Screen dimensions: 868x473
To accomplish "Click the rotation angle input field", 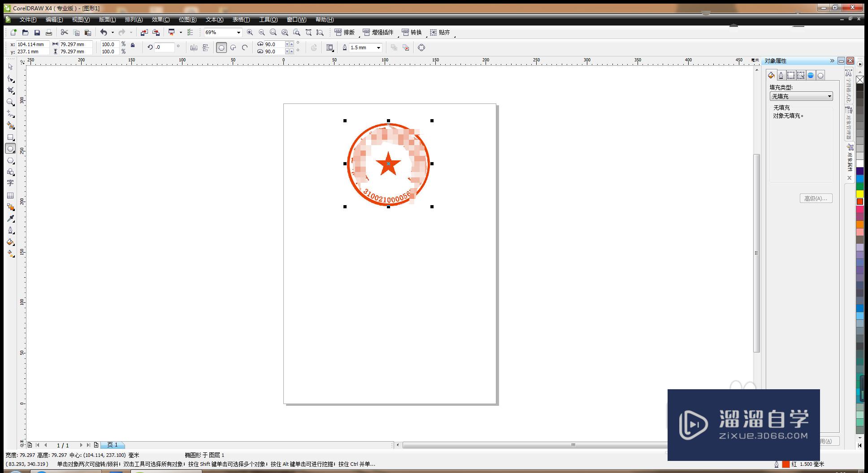I will click(x=164, y=47).
